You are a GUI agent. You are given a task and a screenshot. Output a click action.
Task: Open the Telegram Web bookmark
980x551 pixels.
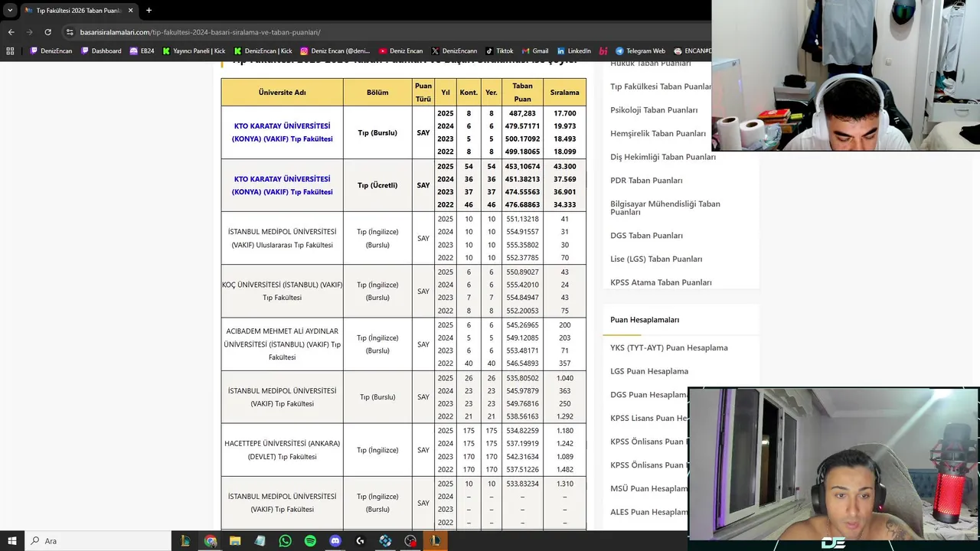640,51
